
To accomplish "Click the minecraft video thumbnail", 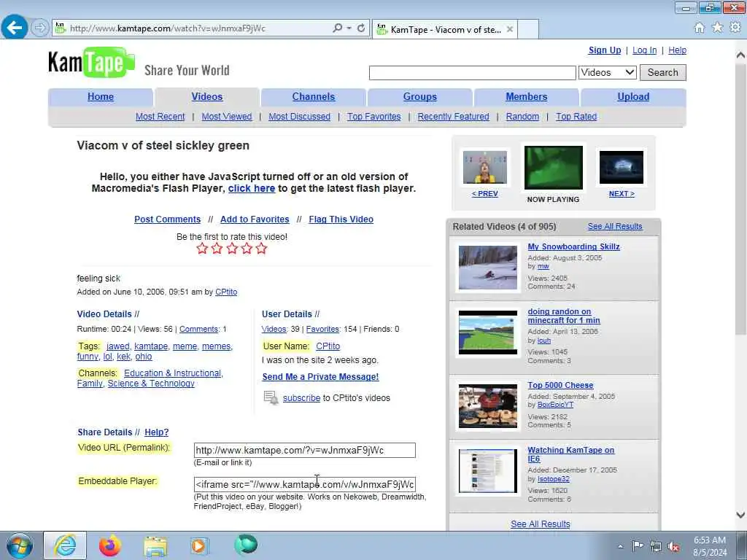I will [488, 332].
